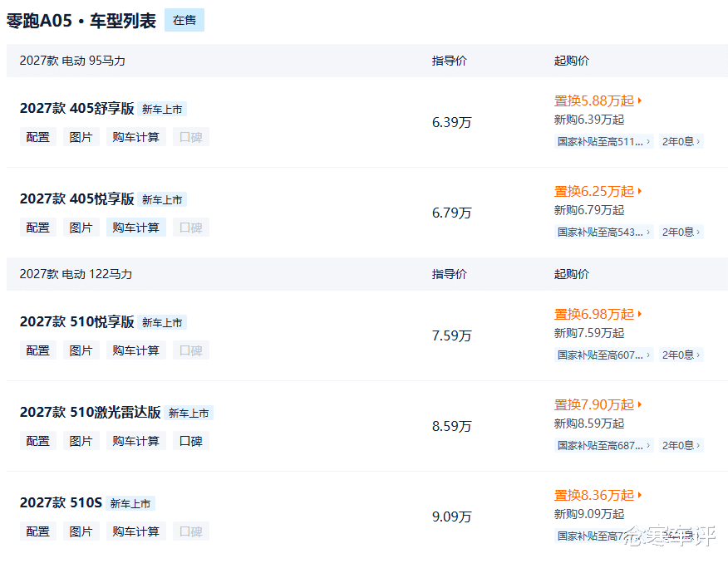Open 配置 for 510悦享版
Screen dimensions: 728x563
pyautogui.click(x=38, y=350)
